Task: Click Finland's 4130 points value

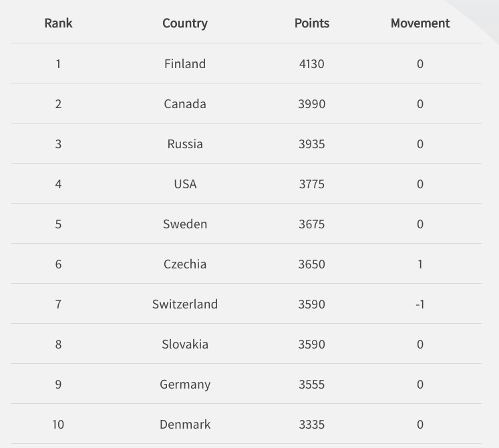Action: coord(311,64)
